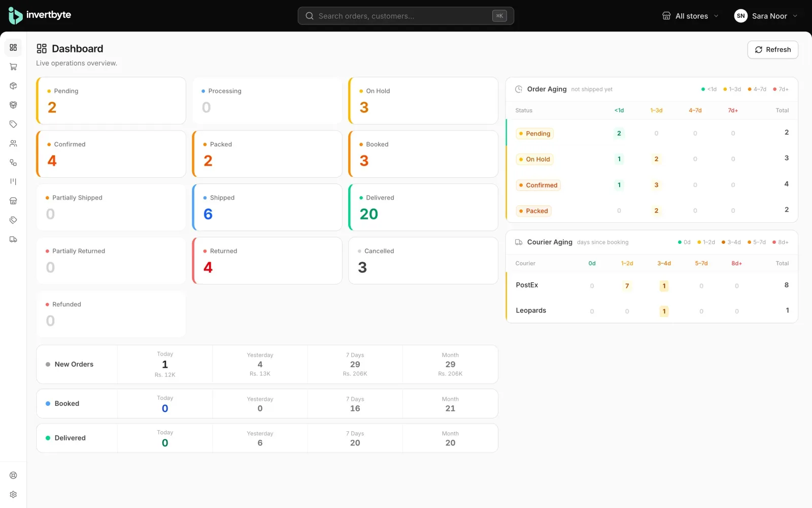Click the Confirmed badge in Order Aging
812x508 pixels.
(538, 185)
